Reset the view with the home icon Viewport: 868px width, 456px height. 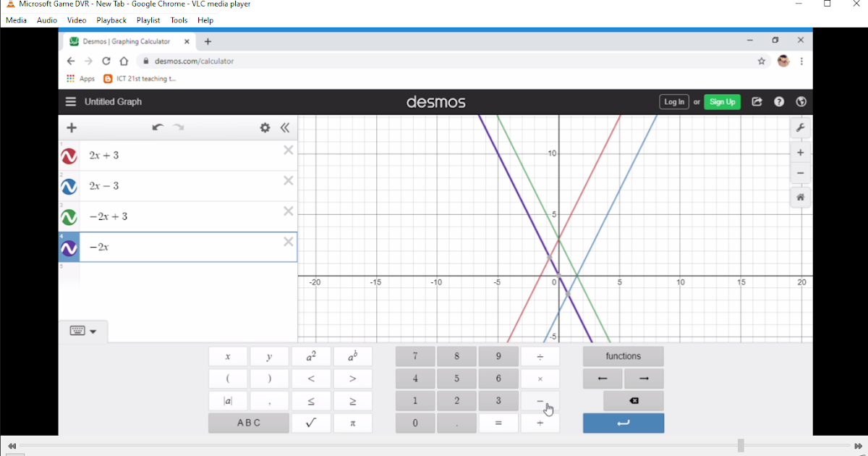tap(800, 197)
